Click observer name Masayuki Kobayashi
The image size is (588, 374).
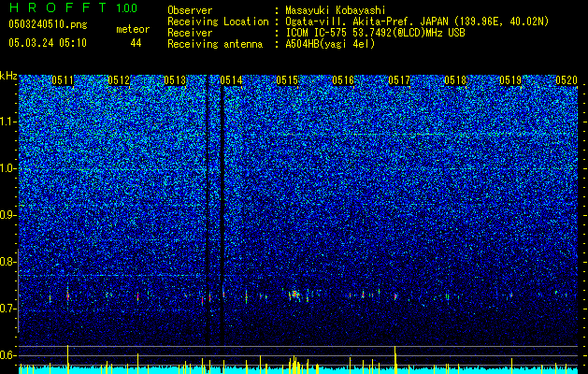coord(336,10)
